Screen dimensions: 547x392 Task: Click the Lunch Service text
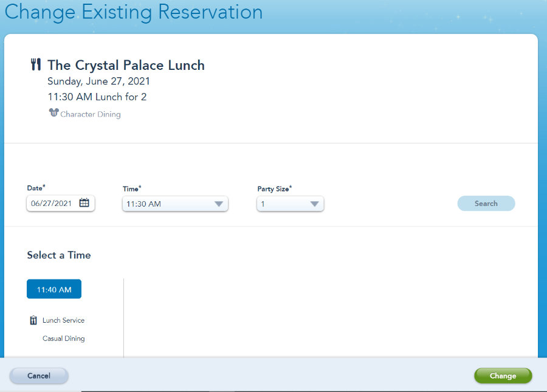pyautogui.click(x=63, y=320)
